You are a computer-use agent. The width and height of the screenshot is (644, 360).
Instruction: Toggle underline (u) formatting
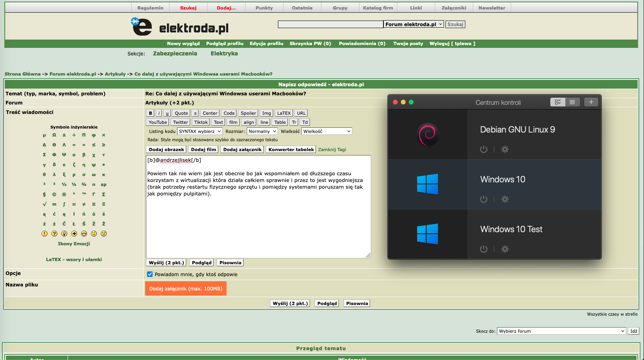tap(167, 113)
